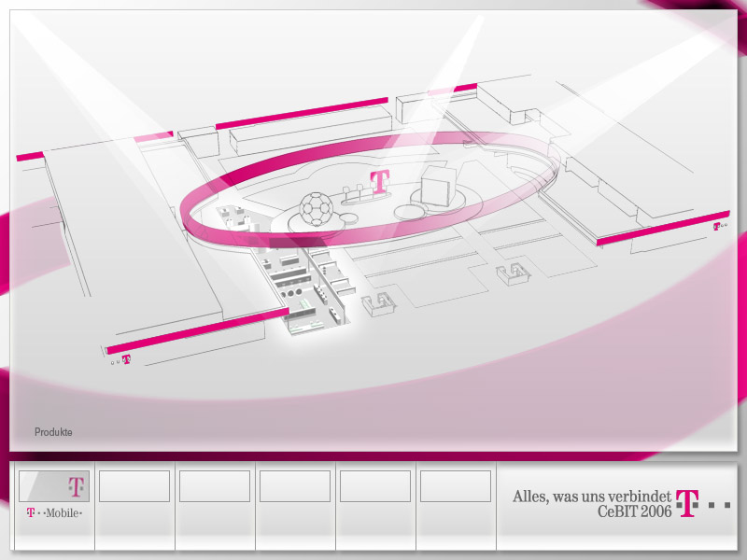Click the small T logo on lower-left pink bar
This screenshot has width=747, height=560.
point(126,358)
